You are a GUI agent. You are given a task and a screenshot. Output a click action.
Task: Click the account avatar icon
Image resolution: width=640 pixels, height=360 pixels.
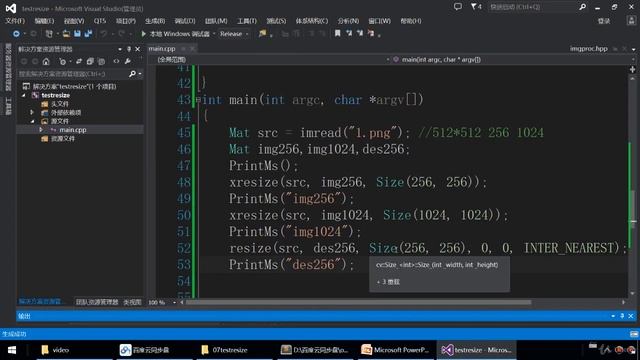tap(631, 21)
